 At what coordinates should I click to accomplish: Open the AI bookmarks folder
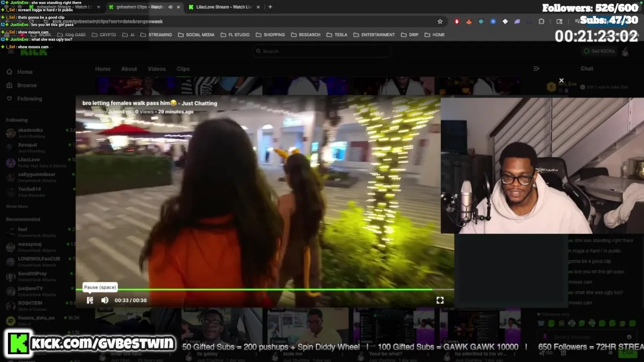(x=128, y=35)
